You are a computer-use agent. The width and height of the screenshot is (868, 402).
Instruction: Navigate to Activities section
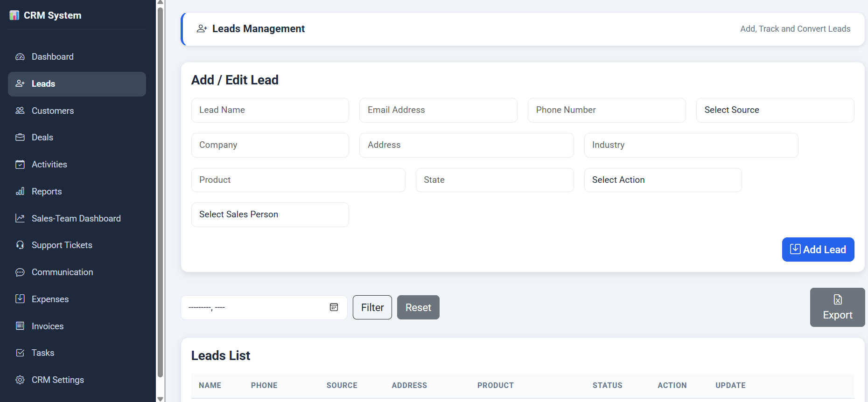pyautogui.click(x=77, y=164)
